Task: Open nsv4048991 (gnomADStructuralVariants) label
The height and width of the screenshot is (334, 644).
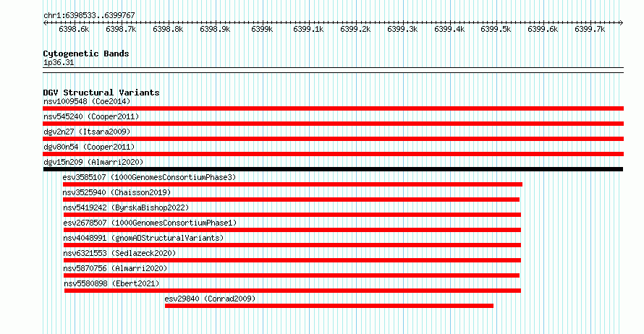Action: (143, 238)
